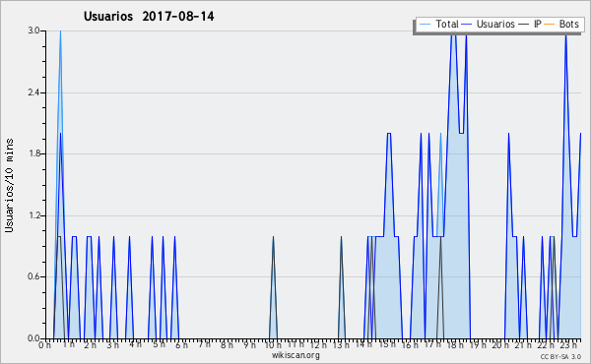This screenshot has height=364, width=591.
Task: Click the '18 h' x-axis label
Action: tap(455, 345)
